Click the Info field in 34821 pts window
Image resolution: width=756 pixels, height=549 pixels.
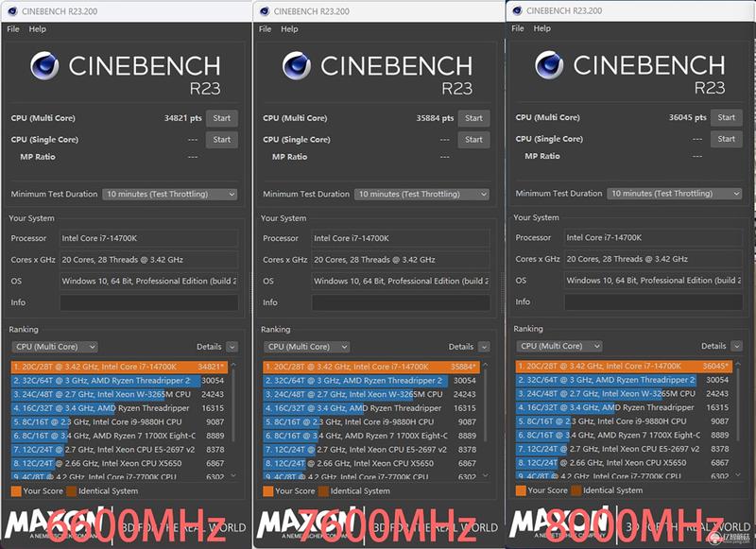[x=149, y=302]
